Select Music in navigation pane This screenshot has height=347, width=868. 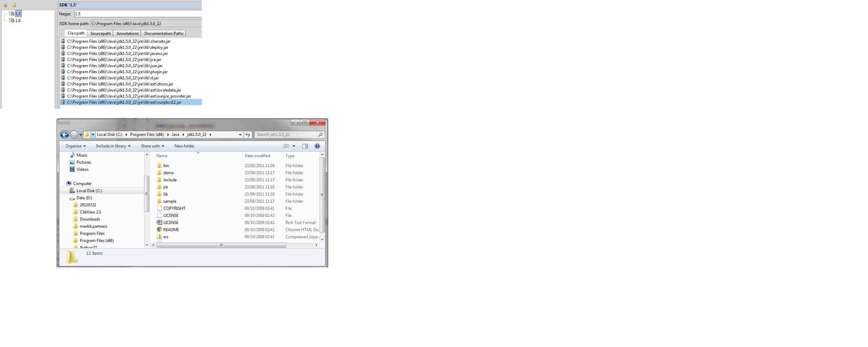pyautogui.click(x=78, y=155)
